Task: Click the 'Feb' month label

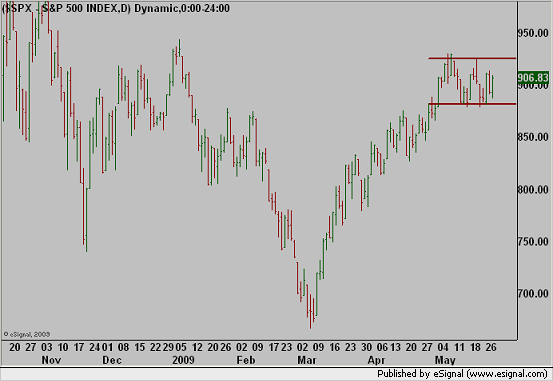Action: pos(246,360)
